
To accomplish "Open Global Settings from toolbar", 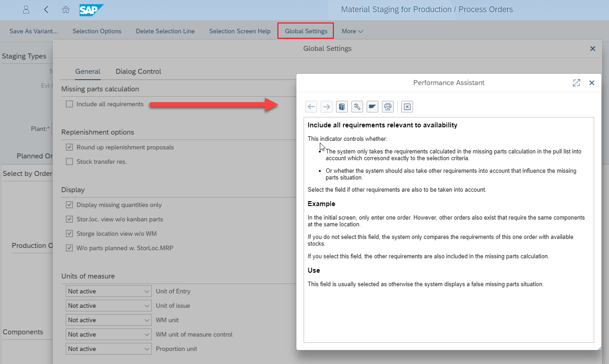I will point(306,31).
